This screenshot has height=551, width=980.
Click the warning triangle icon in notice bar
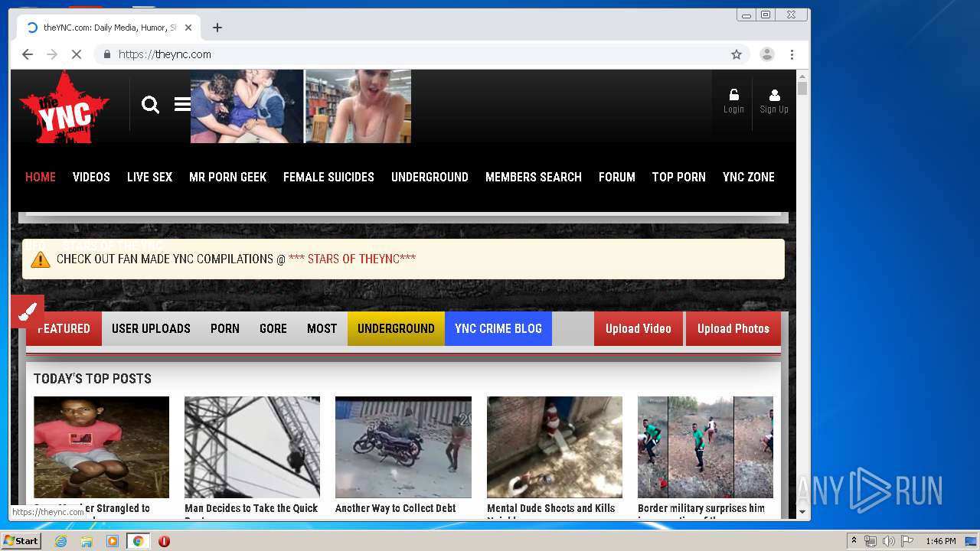click(41, 259)
